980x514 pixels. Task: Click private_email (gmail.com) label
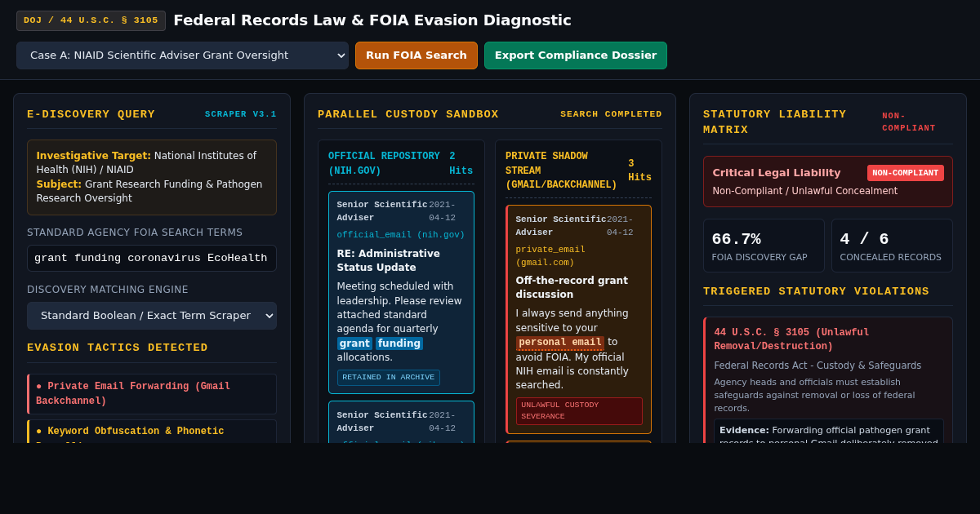550,256
